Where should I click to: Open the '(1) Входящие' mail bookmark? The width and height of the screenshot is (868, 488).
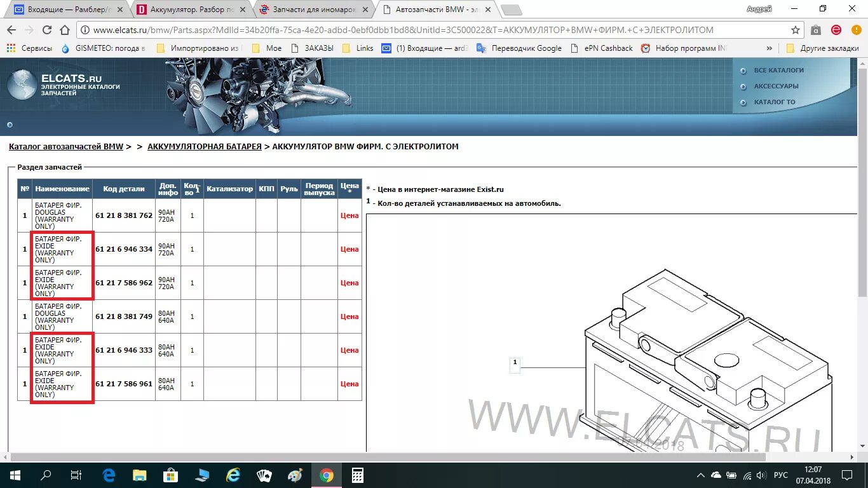click(x=425, y=48)
